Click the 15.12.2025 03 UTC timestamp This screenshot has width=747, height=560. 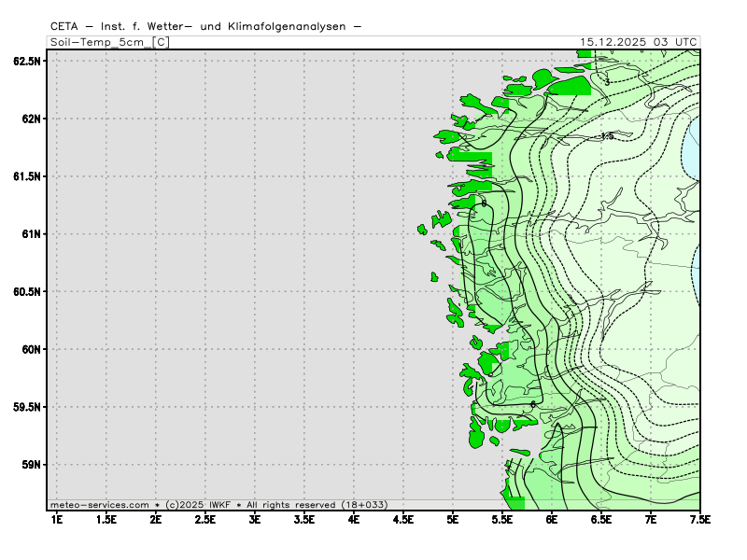638,42
